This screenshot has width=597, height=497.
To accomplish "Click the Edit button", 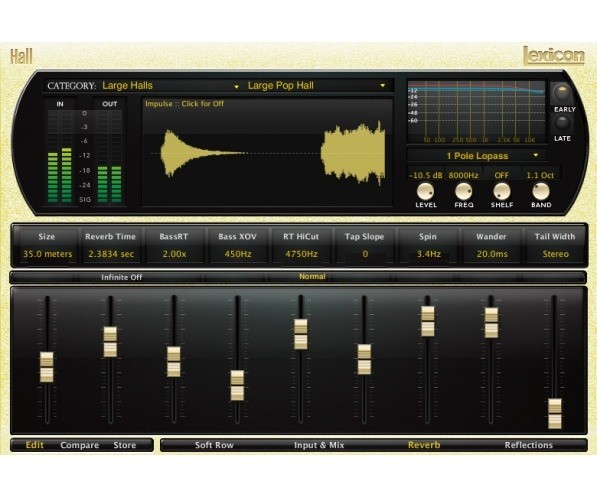I will [35, 445].
